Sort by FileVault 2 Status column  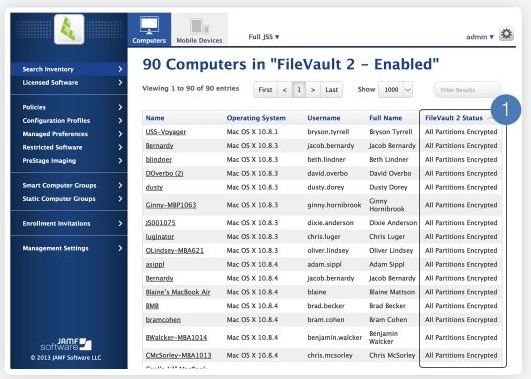[453, 118]
